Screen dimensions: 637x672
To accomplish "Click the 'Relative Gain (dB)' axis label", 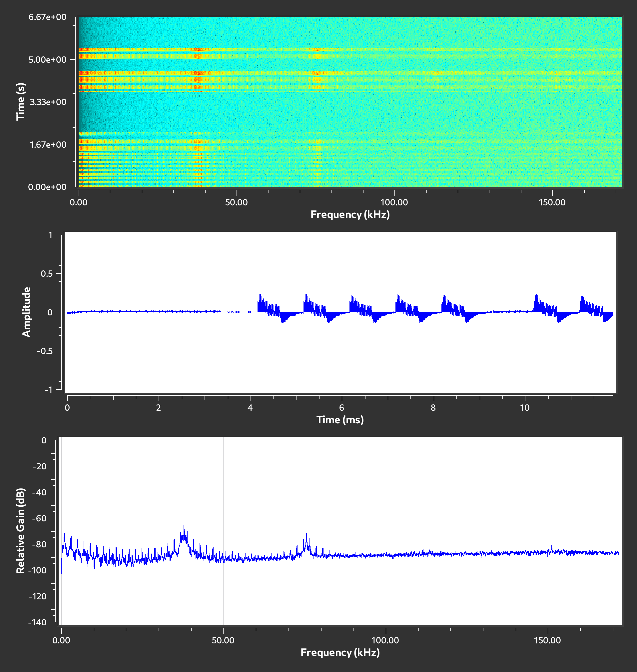I will (21, 531).
